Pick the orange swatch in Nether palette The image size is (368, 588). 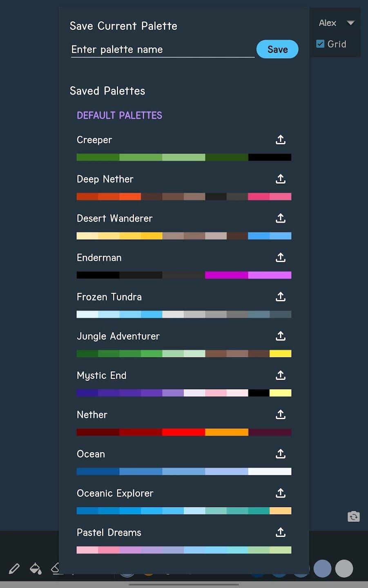tap(227, 432)
